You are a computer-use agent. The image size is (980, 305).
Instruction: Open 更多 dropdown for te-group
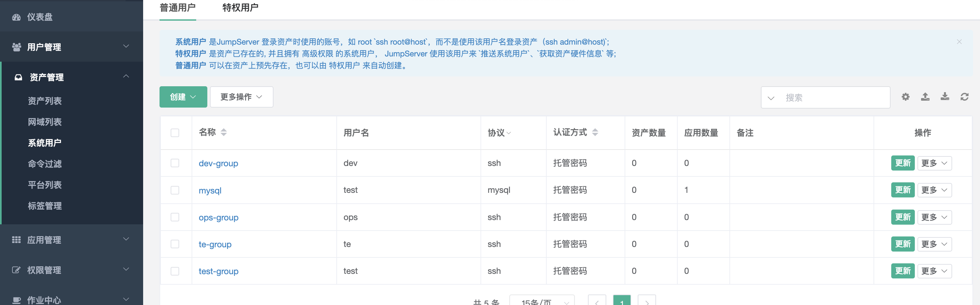click(934, 244)
